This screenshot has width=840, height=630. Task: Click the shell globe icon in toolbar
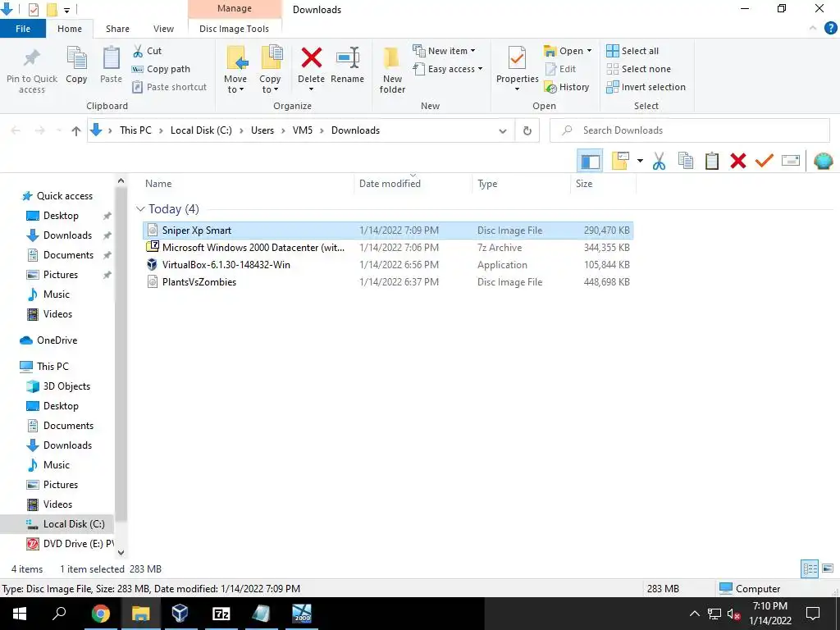pos(823,161)
